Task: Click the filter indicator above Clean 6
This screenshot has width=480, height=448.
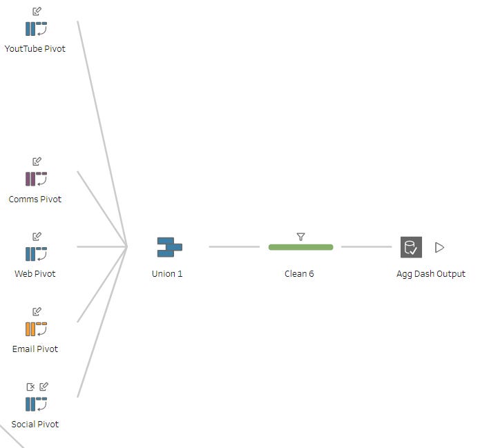Action: click(x=300, y=237)
